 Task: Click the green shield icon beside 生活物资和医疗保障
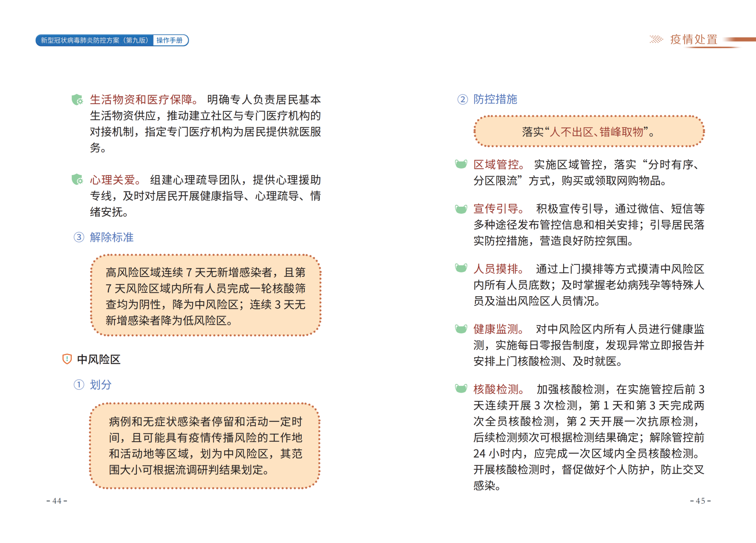coord(77,100)
